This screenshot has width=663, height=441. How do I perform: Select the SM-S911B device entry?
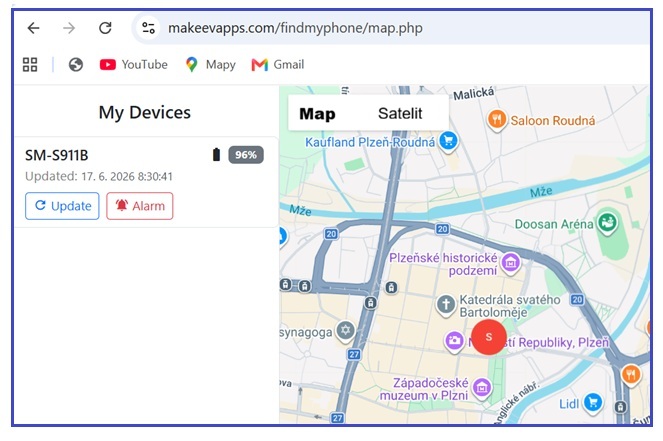[x=146, y=182]
